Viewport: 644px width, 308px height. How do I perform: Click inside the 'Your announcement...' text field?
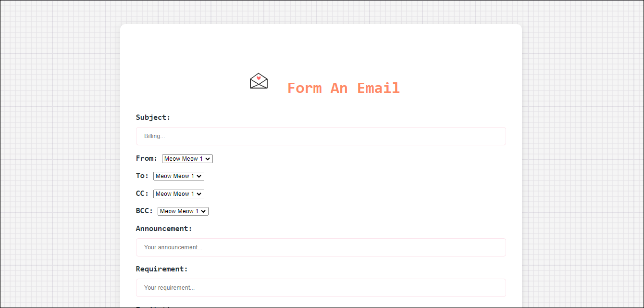pos(321,247)
